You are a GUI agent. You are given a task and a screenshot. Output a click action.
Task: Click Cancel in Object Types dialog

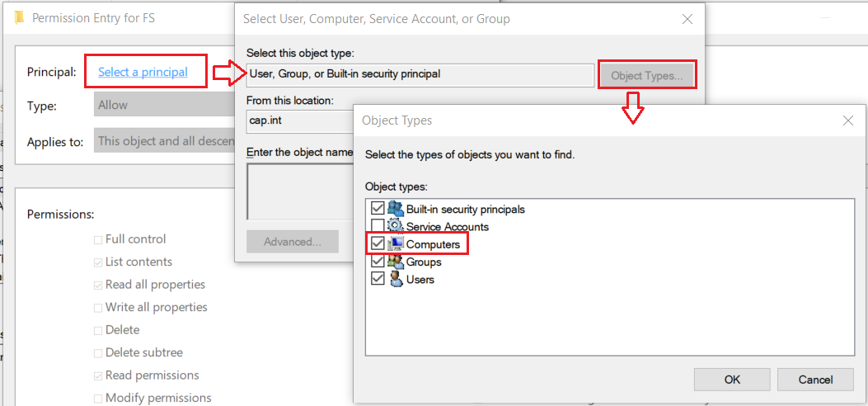point(815,380)
